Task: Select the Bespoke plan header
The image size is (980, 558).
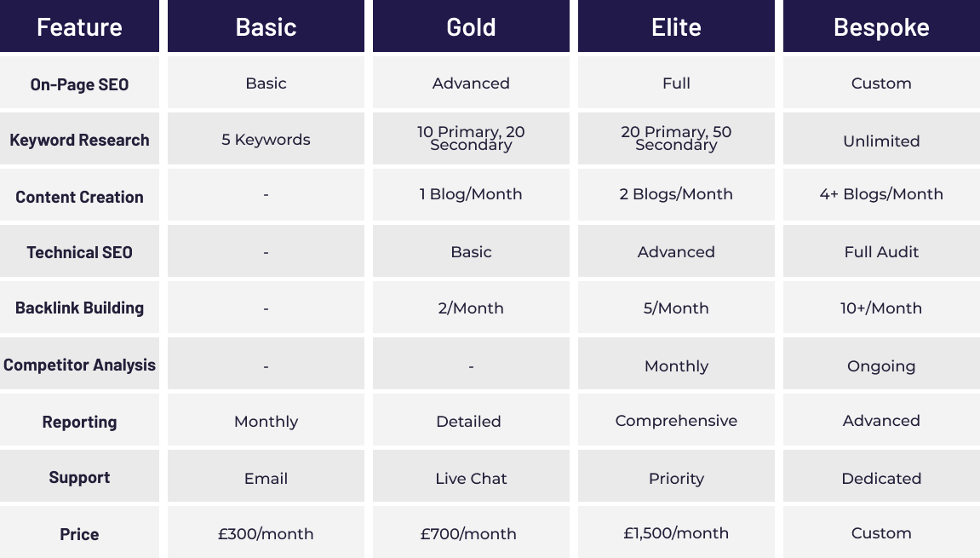Action: [x=881, y=26]
